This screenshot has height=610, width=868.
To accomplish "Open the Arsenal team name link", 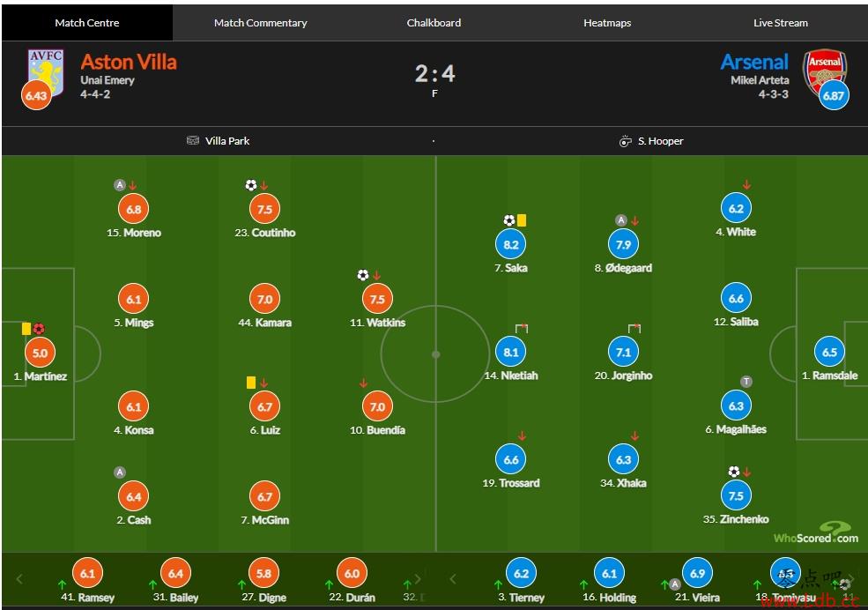I will click(754, 62).
